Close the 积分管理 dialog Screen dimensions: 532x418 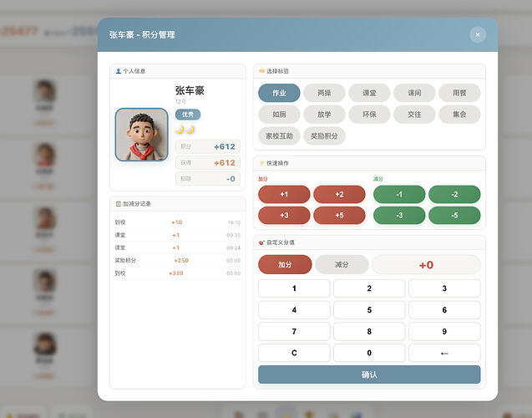tap(478, 34)
